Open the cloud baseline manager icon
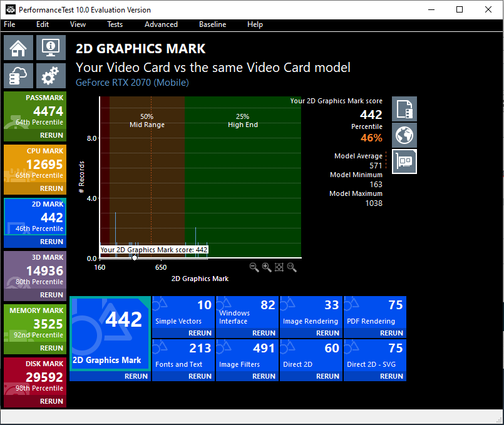 (x=18, y=76)
